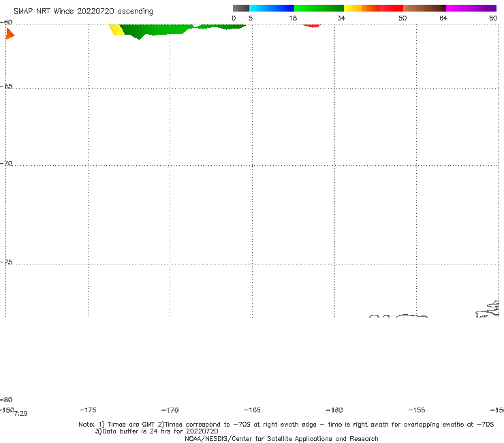Click the color bar label between 50 and 80
504x443 pixels.
pos(443,18)
